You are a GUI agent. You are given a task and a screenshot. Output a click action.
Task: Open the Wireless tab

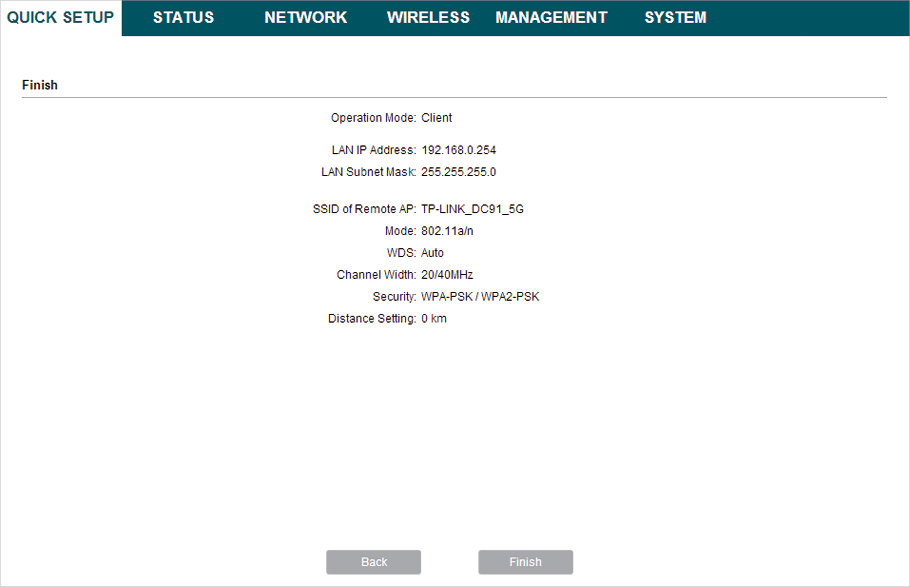[x=428, y=18]
